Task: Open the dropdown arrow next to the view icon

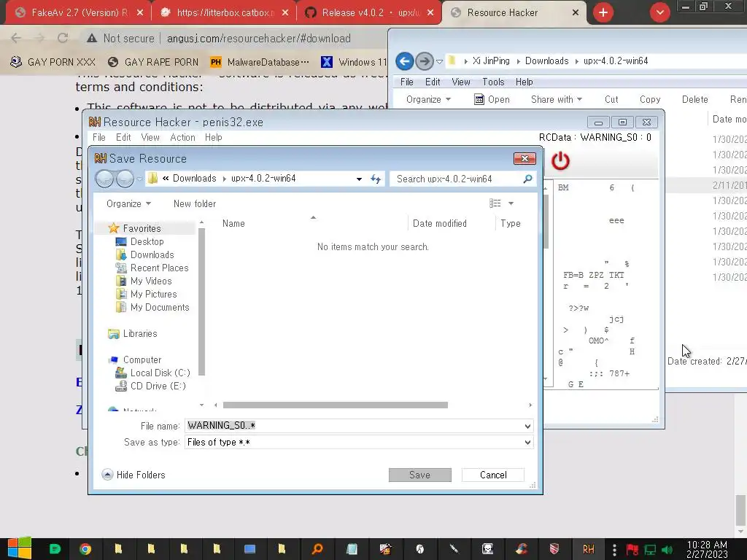Action: (511, 203)
